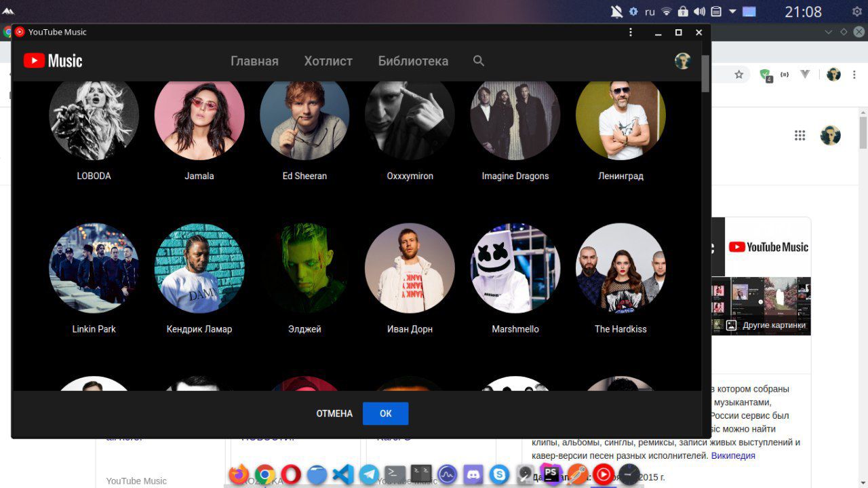Open the settings gear in the top panel
This screenshot has height=488, width=868.
856,12
